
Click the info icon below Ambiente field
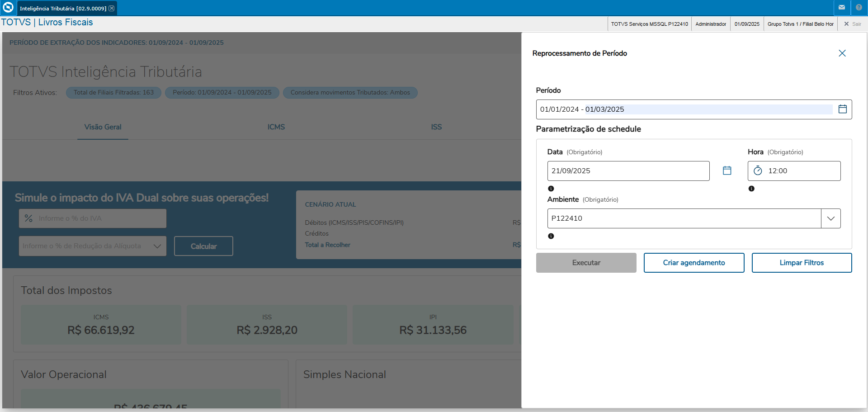(x=551, y=236)
